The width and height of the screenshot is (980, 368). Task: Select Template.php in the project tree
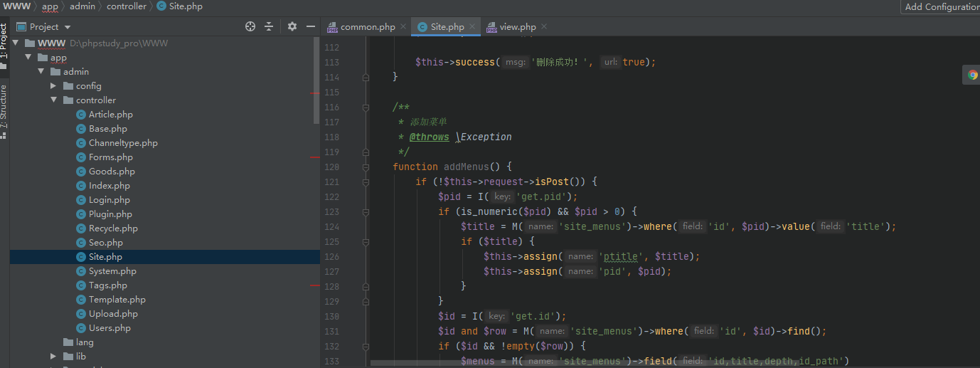pos(117,300)
